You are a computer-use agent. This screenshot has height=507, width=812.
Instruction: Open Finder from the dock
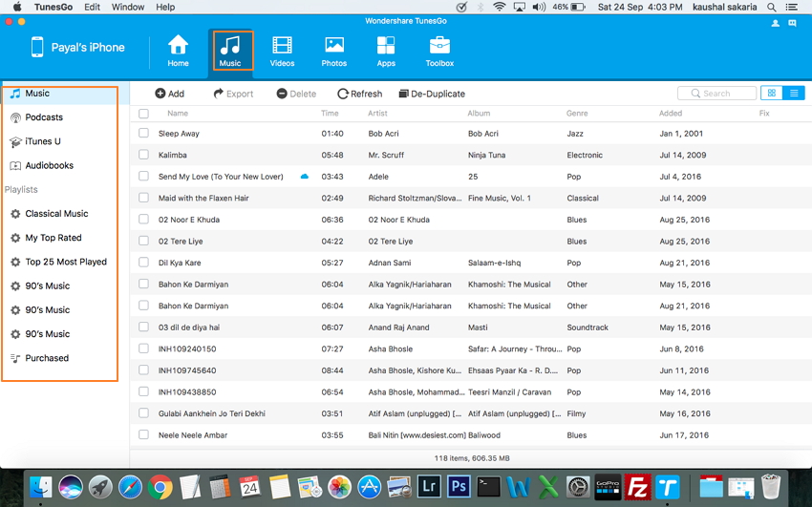click(x=40, y=487)
